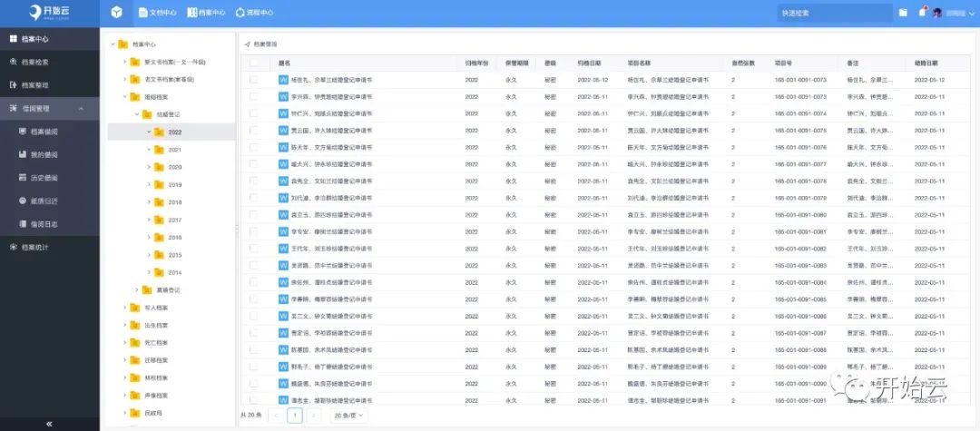Click the 2022 folder icon in tree
Image resolution: width=980 pixels, height=431 pixels.
tap(160, 132)
